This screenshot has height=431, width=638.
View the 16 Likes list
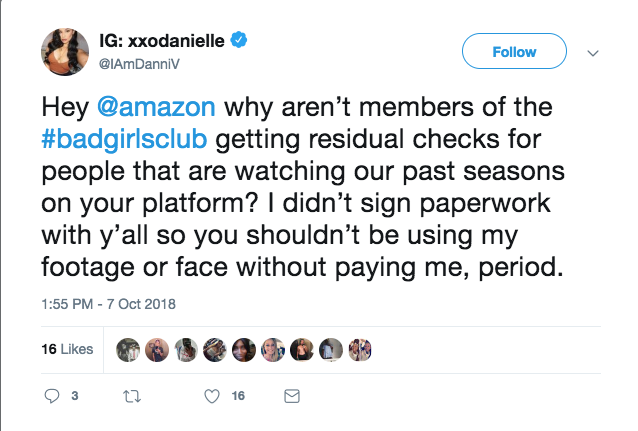(67, 349)
